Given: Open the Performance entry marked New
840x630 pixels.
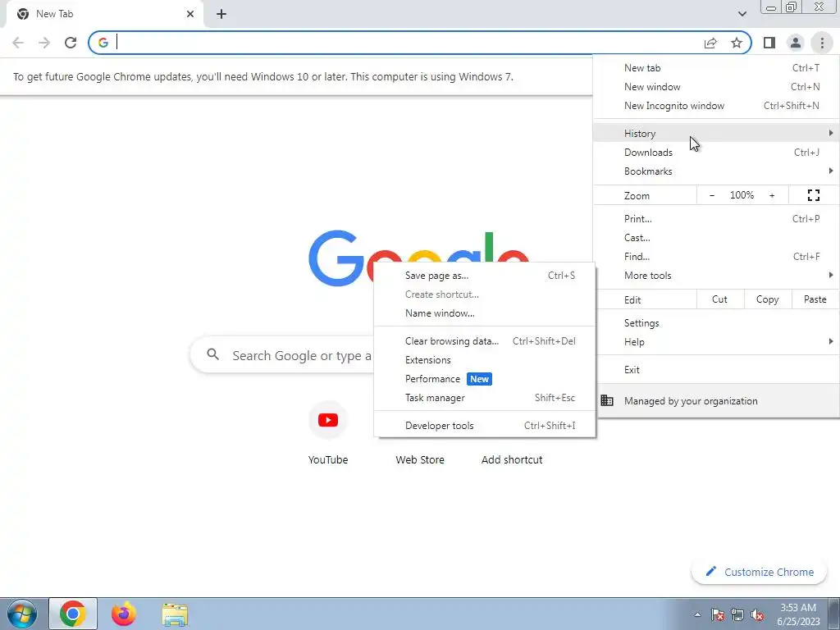Looking at the screenshot, I should (x=485, y=379).
